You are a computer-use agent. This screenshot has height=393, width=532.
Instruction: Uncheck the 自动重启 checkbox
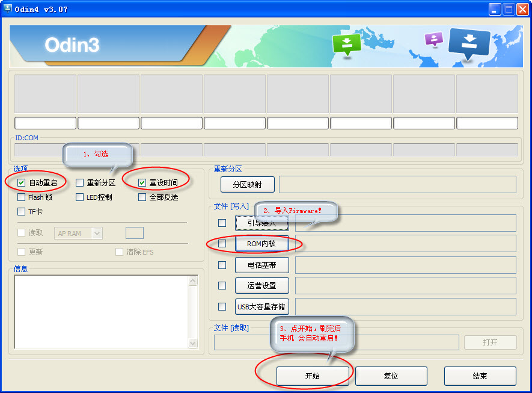[x=22, y=183]
